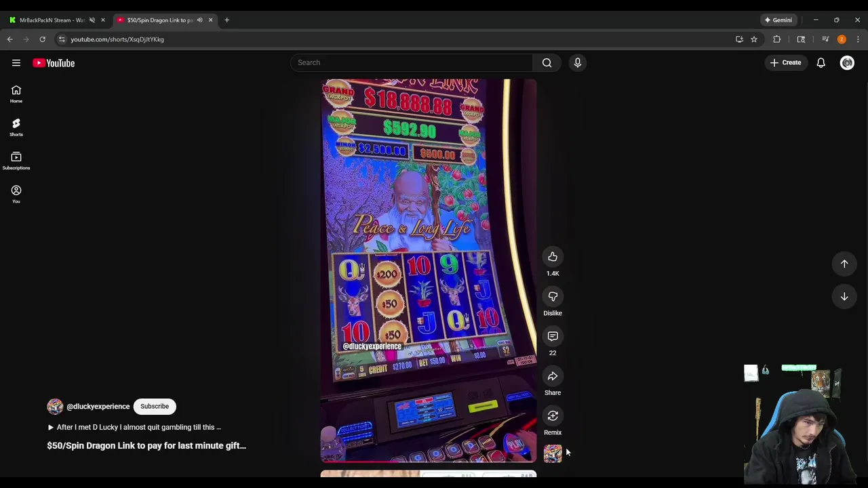Screen dimensions: 868x488
Task: Open Shorts in the sidebar
Action: pos(16,127)
